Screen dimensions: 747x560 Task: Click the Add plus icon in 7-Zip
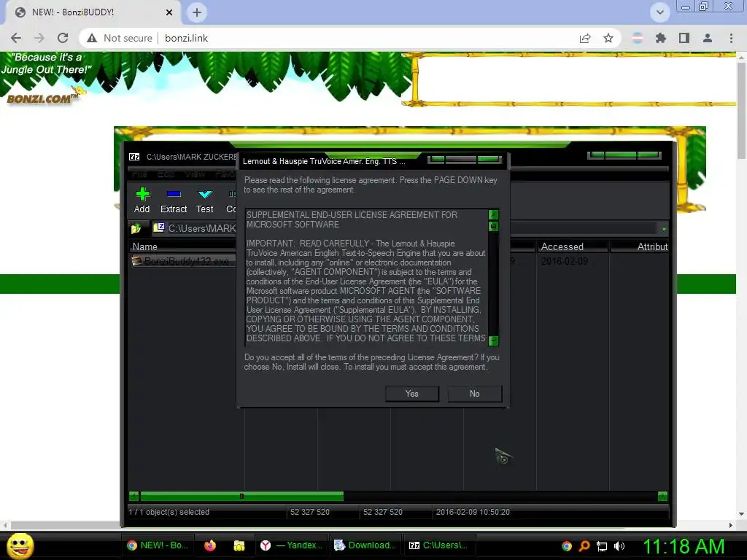(142, 194)
